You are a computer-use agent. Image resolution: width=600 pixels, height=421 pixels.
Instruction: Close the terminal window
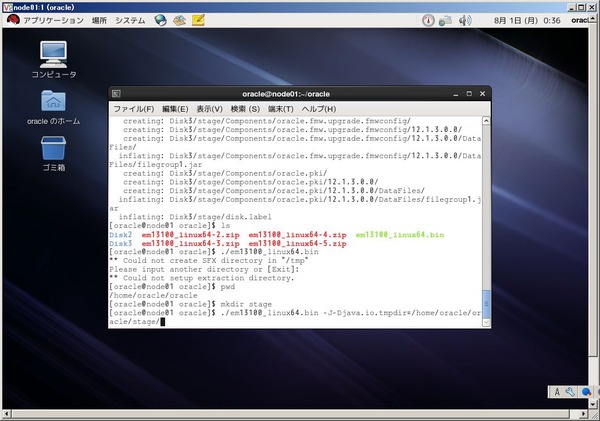(x=483, y=94)
